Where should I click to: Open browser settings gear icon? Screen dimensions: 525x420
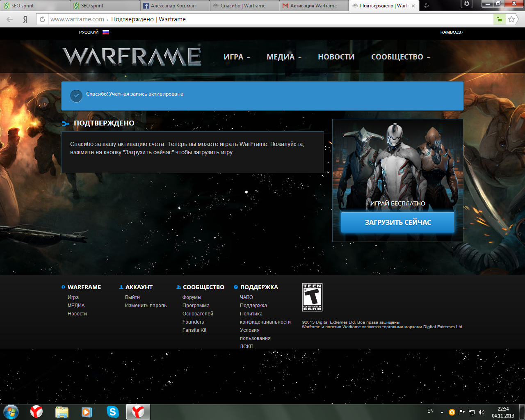pyautogui.click(x=467, y=4)
